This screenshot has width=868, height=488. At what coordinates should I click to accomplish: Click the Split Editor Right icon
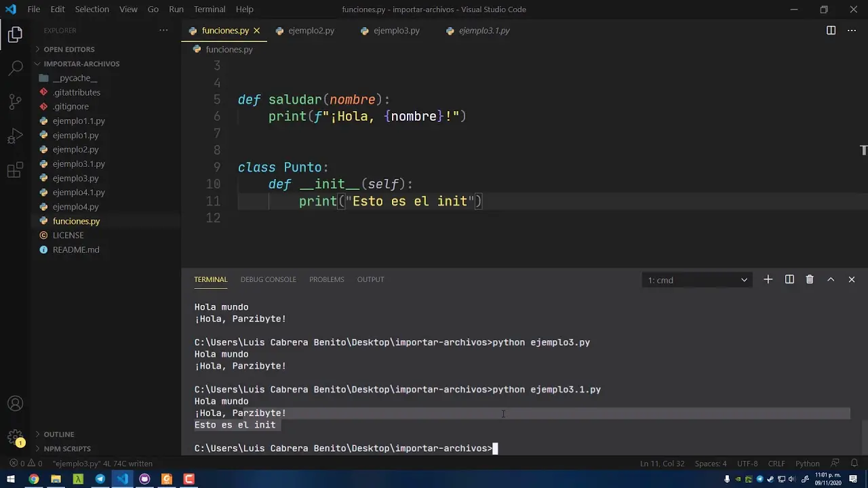[831, 30]
